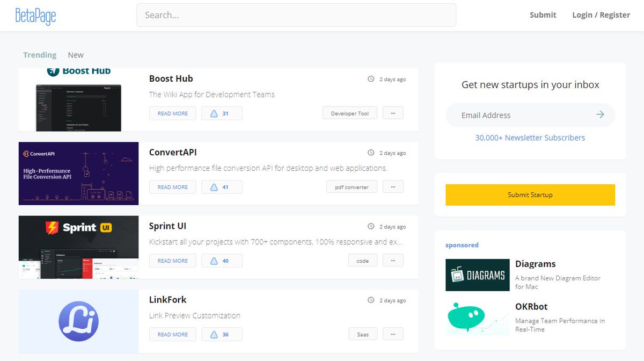Click 'A brand New Diagram Editor' text
Screen dimensions: 644x361
point(558,282)
